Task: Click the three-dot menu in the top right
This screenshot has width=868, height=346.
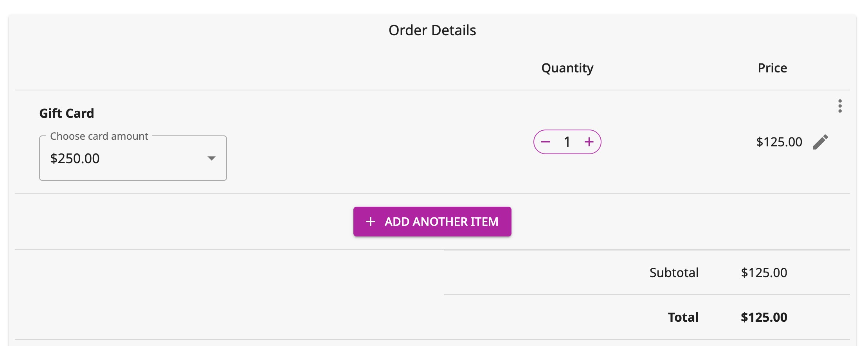Action: (x=840, y=106)
